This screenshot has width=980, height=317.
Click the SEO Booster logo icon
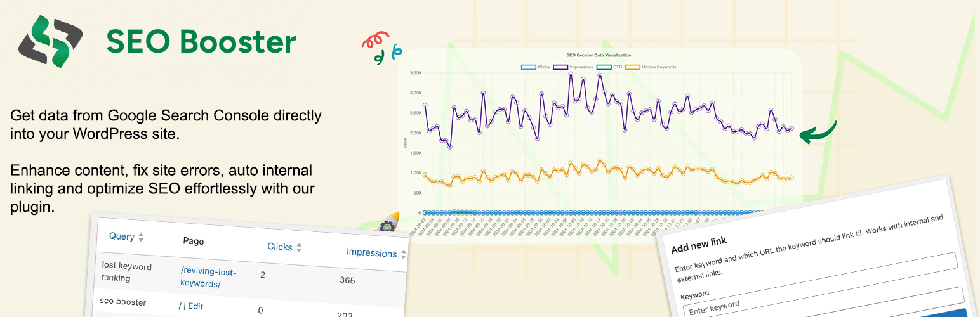(x=51, y=42)
